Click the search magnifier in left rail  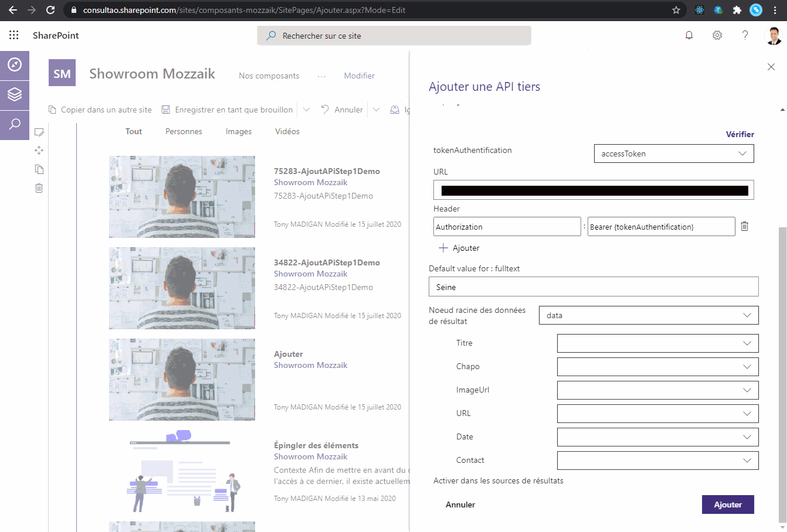15,124
